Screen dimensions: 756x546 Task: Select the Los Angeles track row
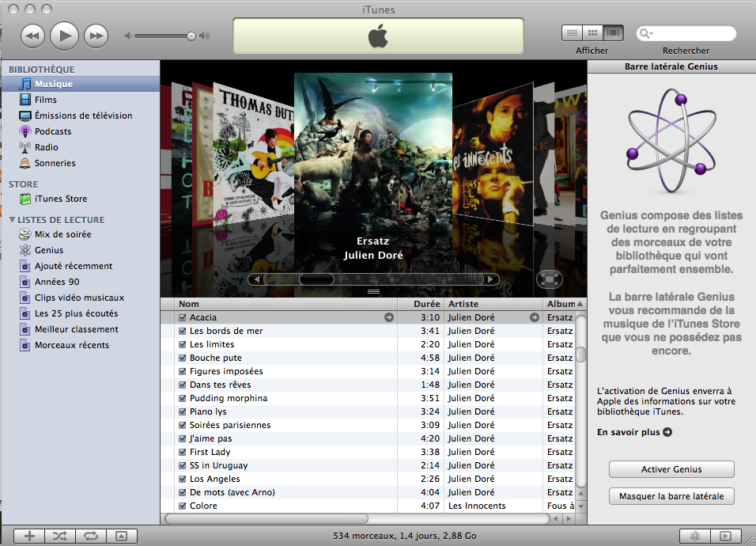coord(369,479)
